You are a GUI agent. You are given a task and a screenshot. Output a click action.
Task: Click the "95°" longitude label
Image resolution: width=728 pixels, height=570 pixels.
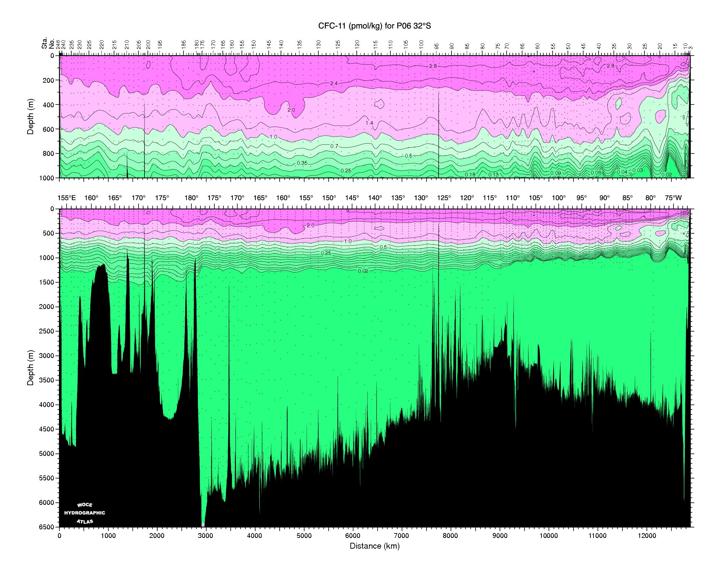pos(581,198)
